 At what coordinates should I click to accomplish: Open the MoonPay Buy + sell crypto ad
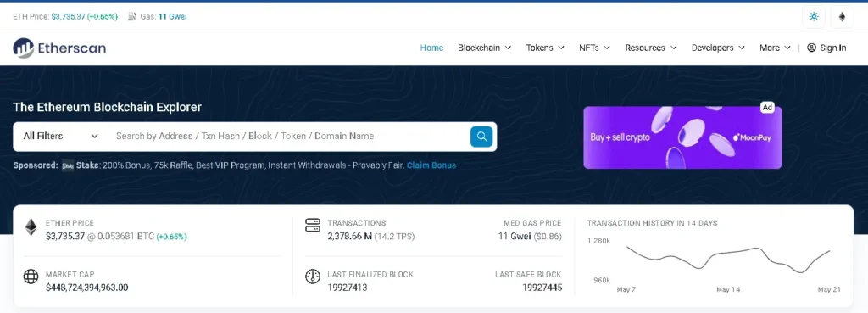click(682, 137)
